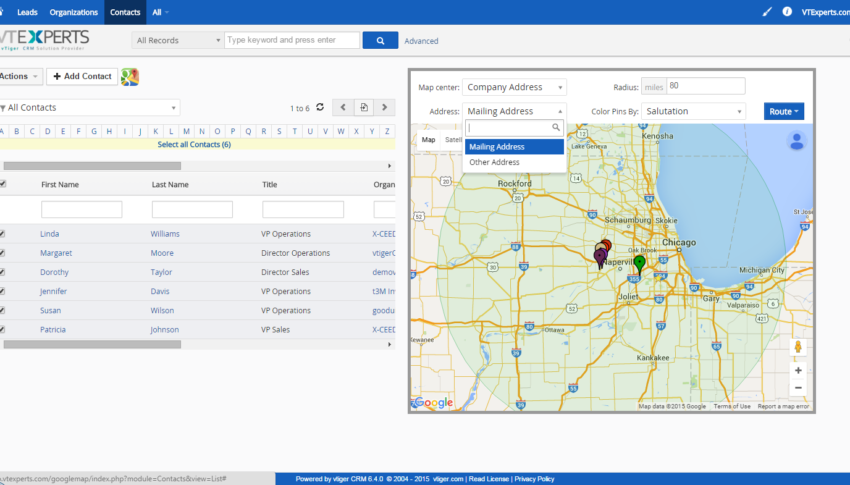Toggle checkbox for Linda Williams row
The width and height of the screenshot is (850, 485).
[3, 234]
